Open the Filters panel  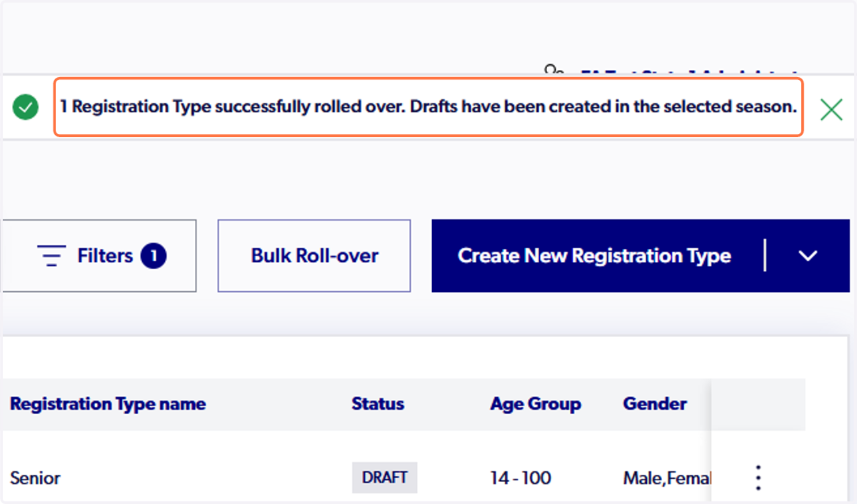pyautogui.click(x=99, y=256)
